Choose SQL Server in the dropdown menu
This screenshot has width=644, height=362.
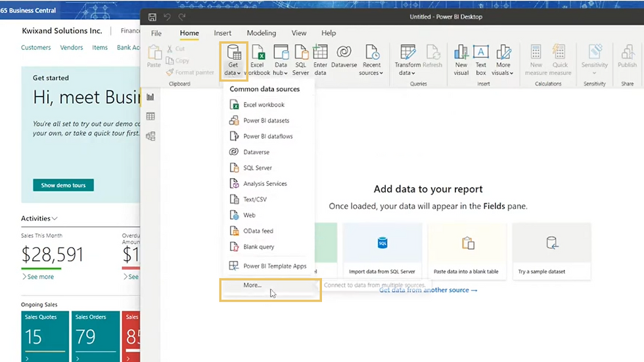pyautogui.click(x=269, y=168)
